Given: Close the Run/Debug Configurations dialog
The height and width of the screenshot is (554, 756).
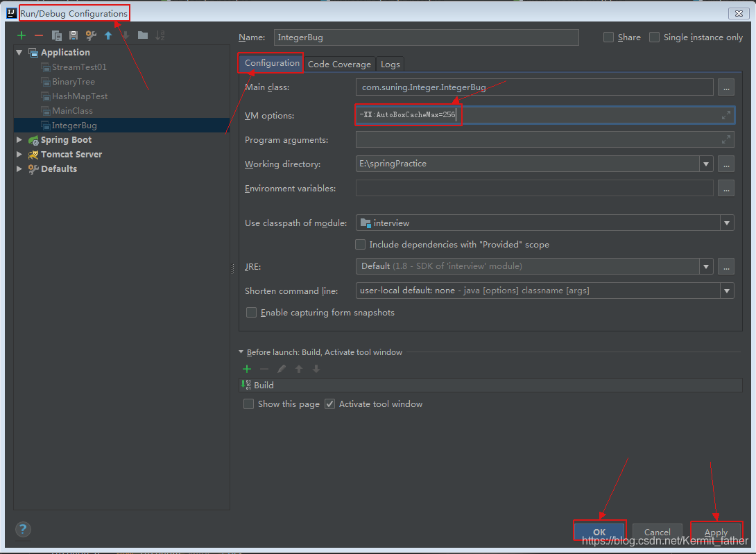Looking at the screenshot, I should 739,13.
